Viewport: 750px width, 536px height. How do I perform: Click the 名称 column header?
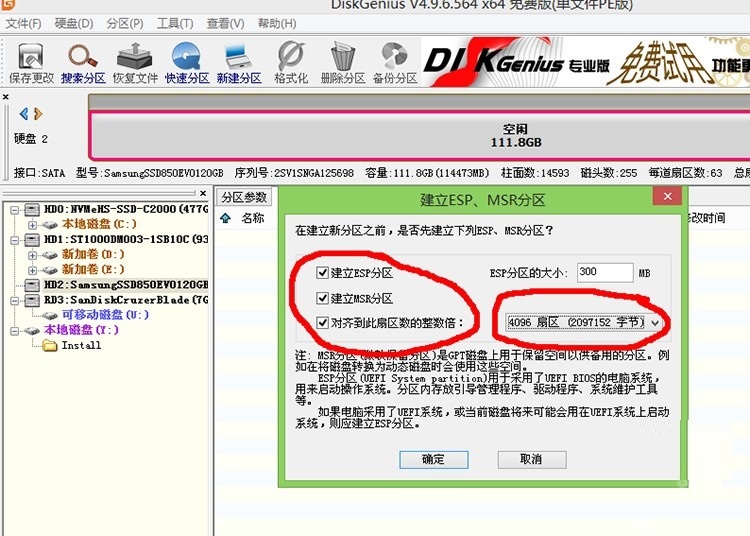coord(253,219)
